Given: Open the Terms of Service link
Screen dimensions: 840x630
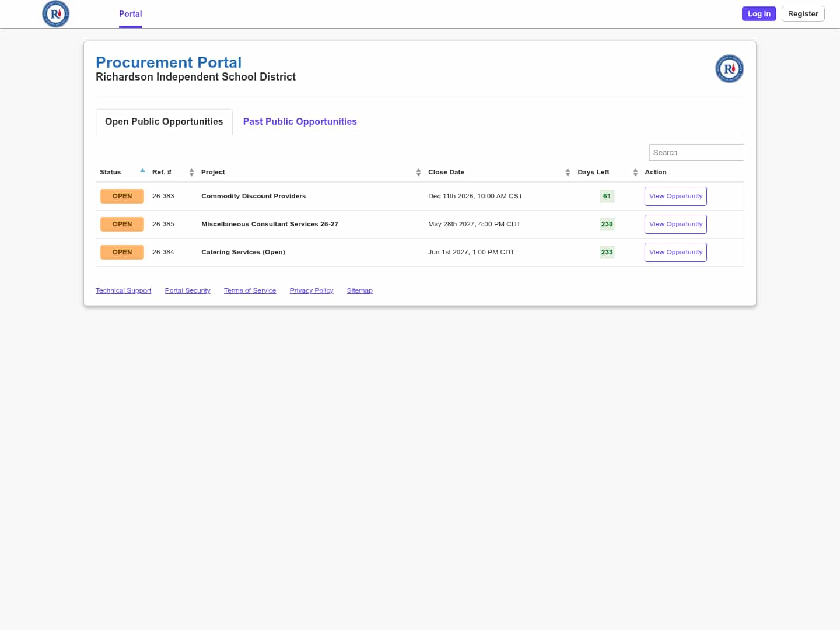Looking at the screenshot, I should click(250, 290).
